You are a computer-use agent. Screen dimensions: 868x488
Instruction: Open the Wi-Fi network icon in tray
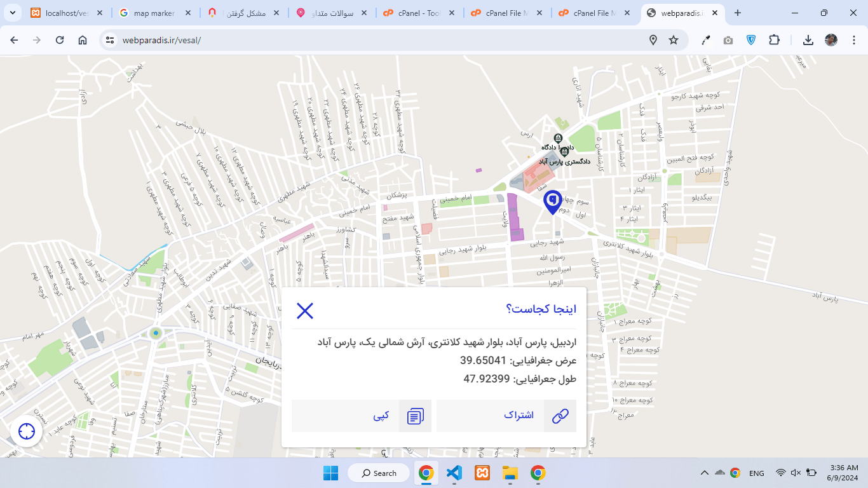pos(780,473)
